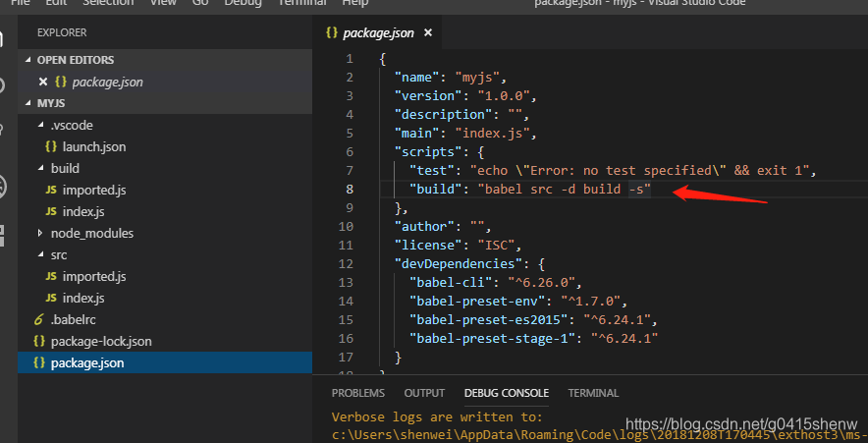Click "Verbose logs are written to:" message

tap(437, 417)
